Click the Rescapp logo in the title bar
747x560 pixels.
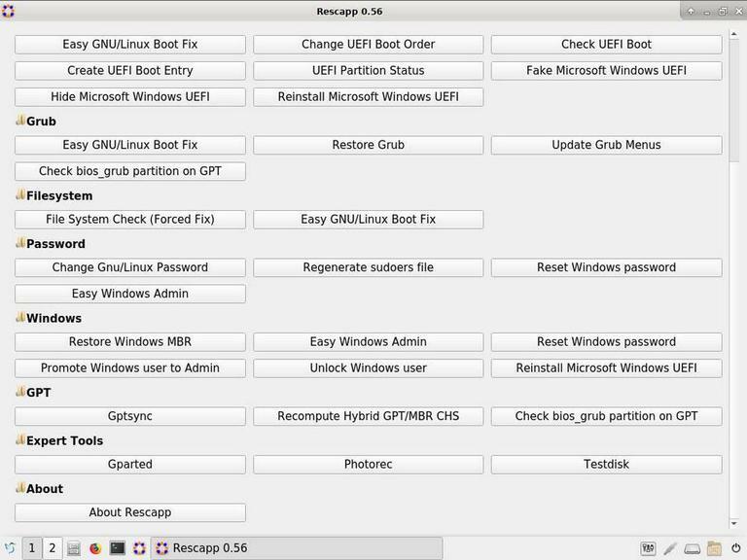[9, 11]
